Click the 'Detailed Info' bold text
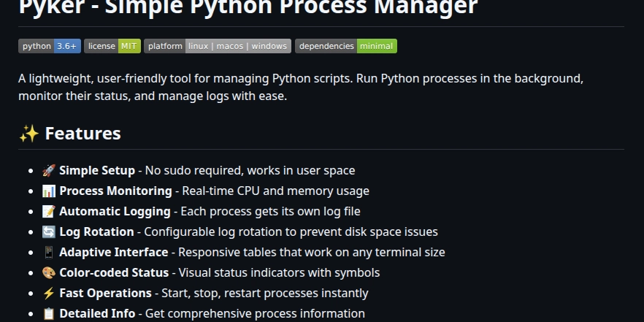This screenshot has width=644, height=322. point(97,314)
